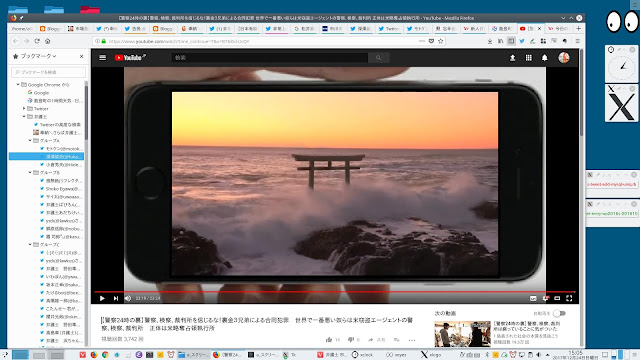The image size is (640, 360).
Task: Open the page actions ellipsis
Action: (422, 41)
